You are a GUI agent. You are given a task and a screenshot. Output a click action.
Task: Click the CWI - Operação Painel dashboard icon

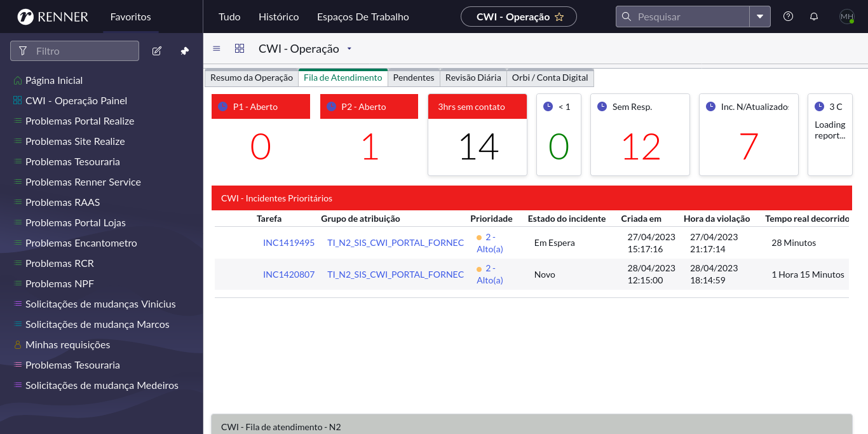18,100
